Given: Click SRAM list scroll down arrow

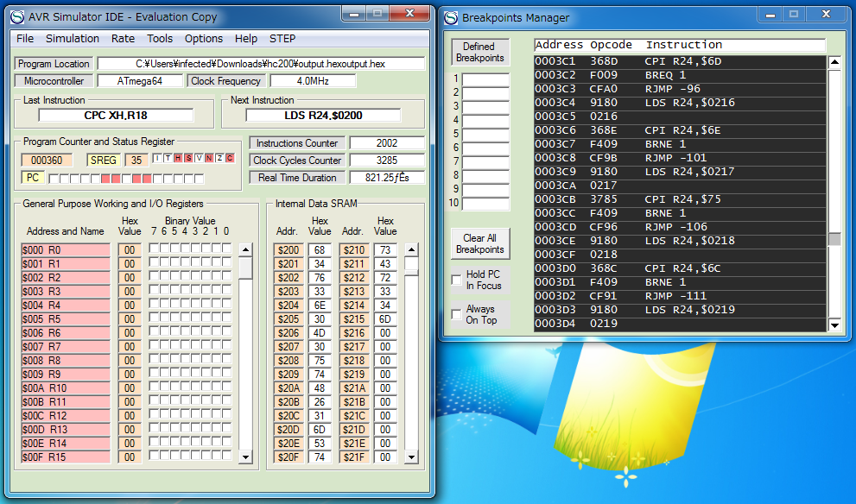Looking at the screenshot, I should (x=412, y=457).
